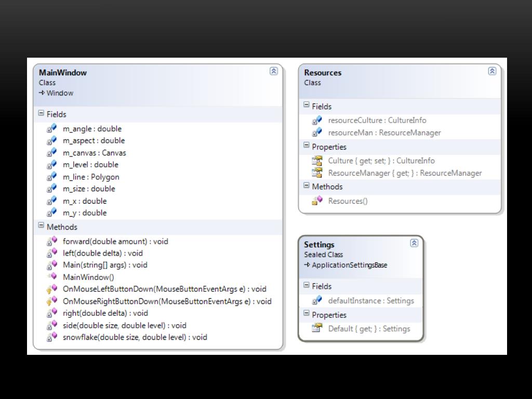This screenshot has height=399, width=532.
Task: Click the Culture property icon
Action: [x=317, y=161]
